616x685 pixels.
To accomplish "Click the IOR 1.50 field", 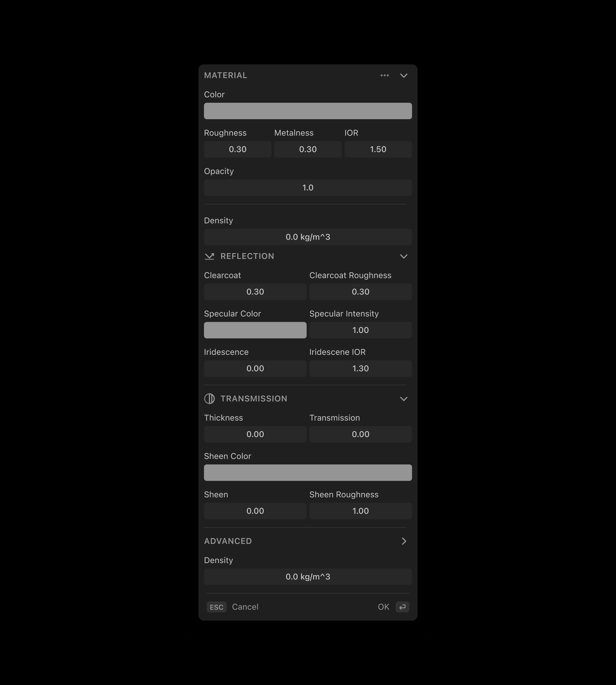I will [378, 149].
